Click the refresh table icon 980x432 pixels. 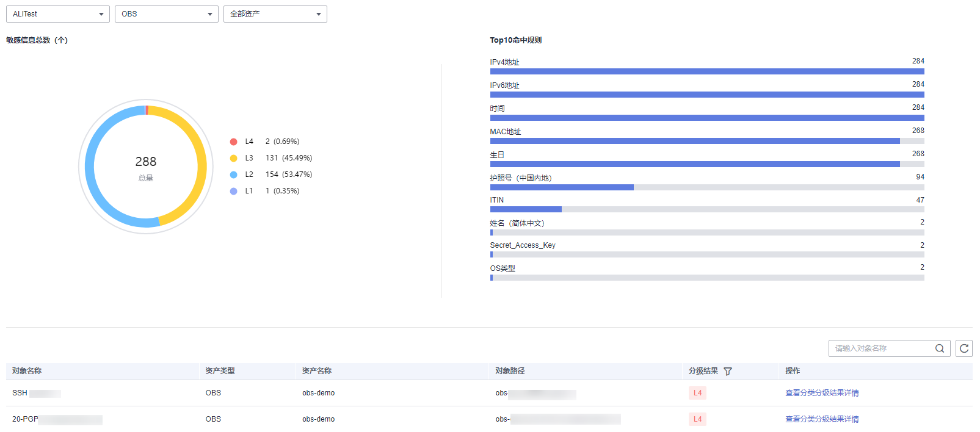pos(964,348)
